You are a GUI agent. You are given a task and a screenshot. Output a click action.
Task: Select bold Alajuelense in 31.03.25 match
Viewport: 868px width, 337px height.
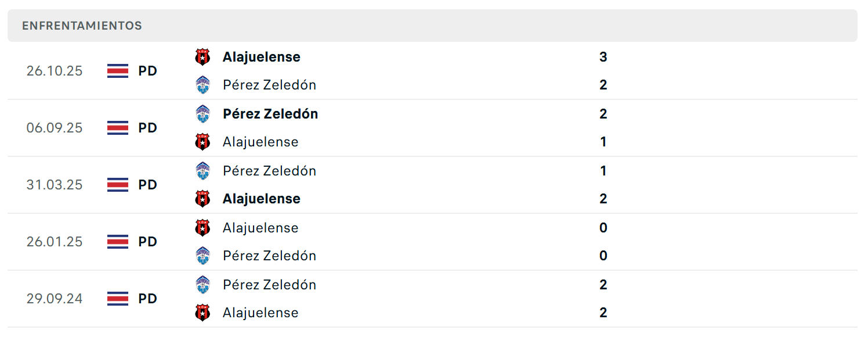pyautogui.click(x=262, y=199)
